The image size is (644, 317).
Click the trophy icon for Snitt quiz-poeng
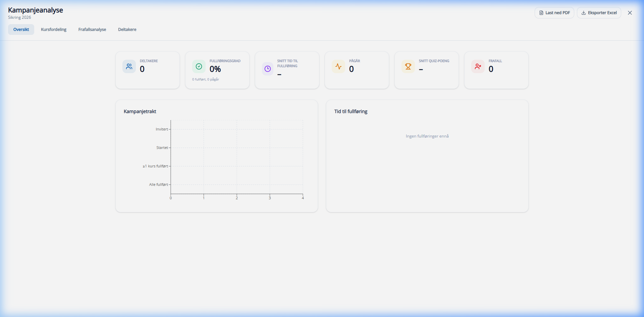[408, 66]
